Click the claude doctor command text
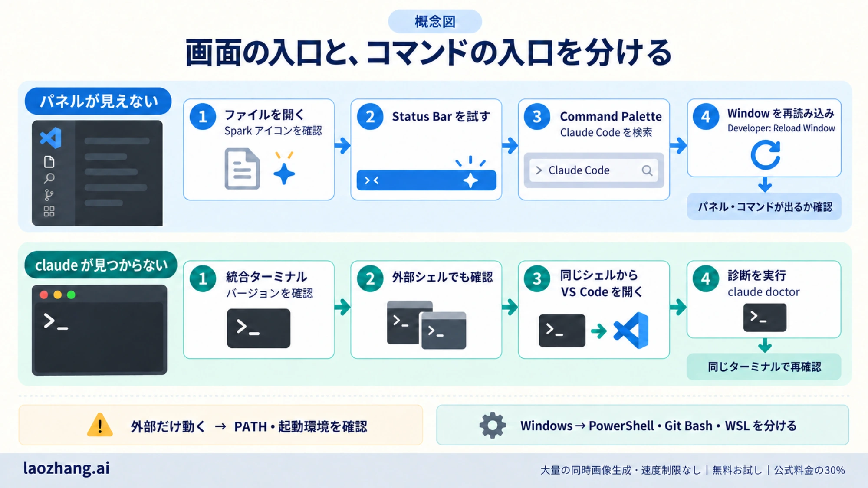The image size is (868, 488). 763,292
